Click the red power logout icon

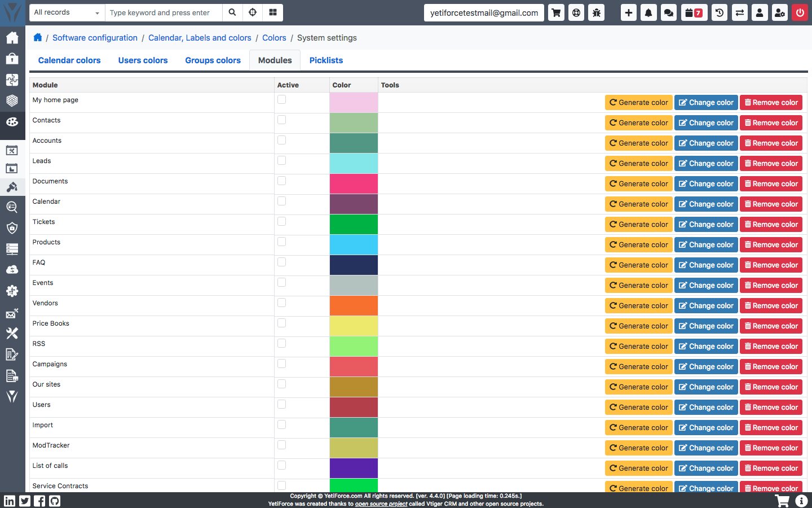(800, 12)
